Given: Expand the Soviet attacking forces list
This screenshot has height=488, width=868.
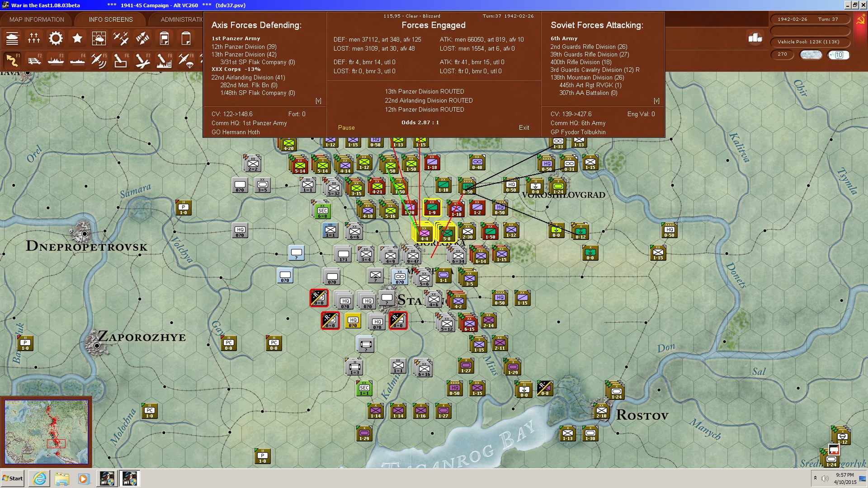Looking at the screenshot, I should [656, 101].
